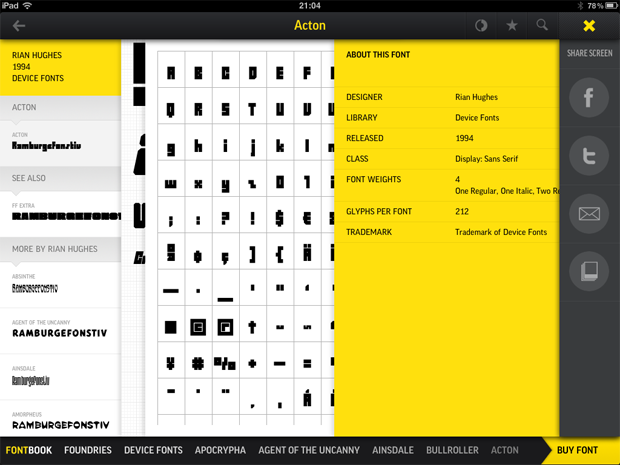Select the dagger glyph in grid
The image size is (620, 465).
253,327
